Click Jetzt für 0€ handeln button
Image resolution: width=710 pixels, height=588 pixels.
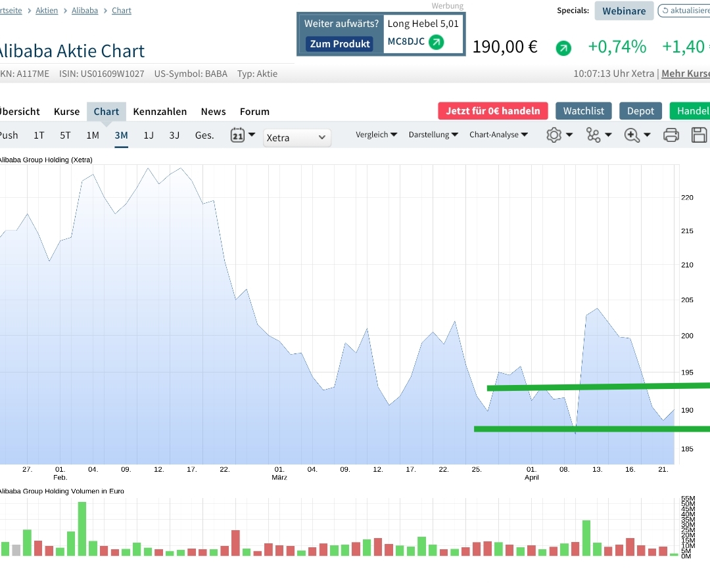tap(493, 111)
